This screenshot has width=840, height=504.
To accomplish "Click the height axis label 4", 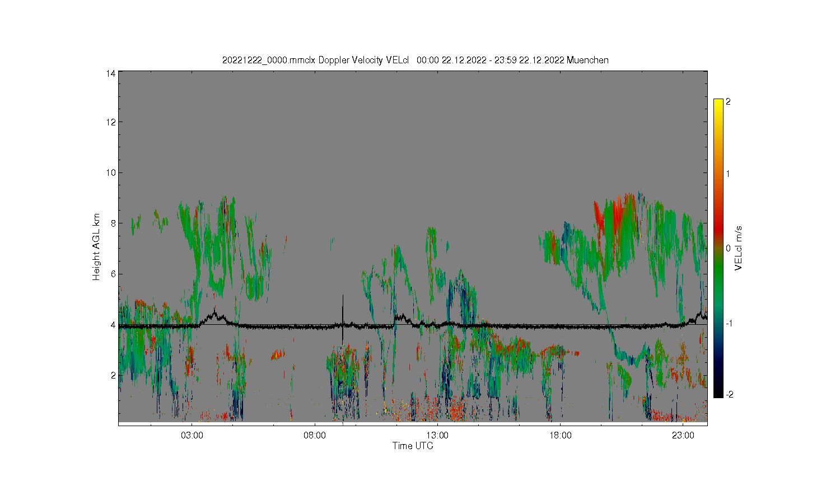I will point(114,324).
